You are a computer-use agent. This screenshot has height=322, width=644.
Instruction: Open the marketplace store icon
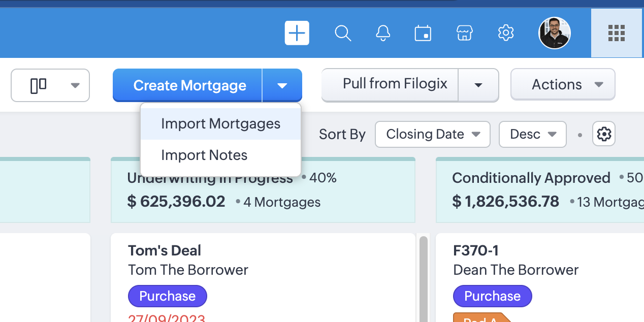coord(464,34)
